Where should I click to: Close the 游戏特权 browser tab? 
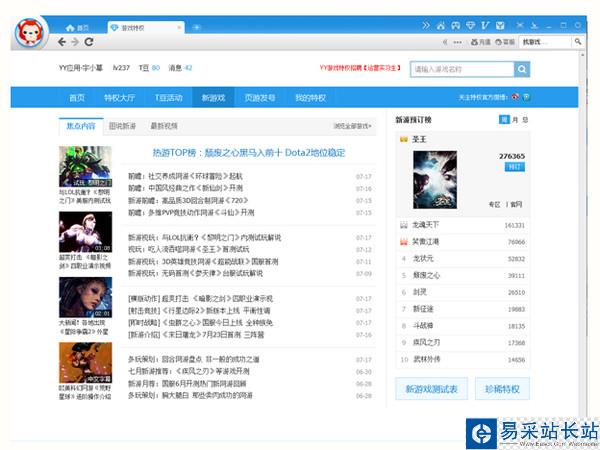[x=179, y=28]
